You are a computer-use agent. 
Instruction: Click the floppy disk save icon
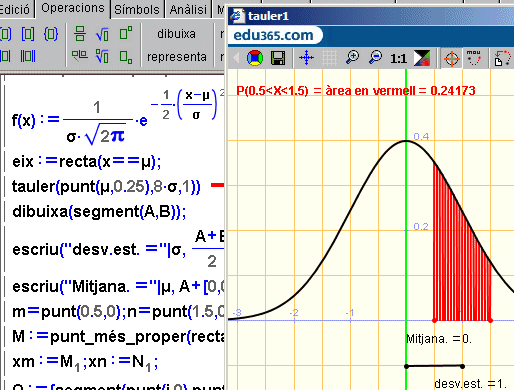tap(278, 58)
